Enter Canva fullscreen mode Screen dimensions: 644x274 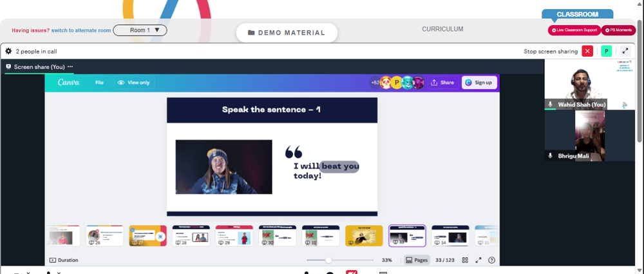(x=478, y=260)
